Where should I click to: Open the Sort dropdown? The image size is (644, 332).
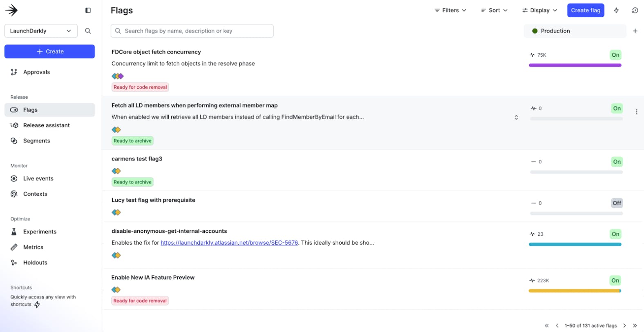click(x=494, y=10)
